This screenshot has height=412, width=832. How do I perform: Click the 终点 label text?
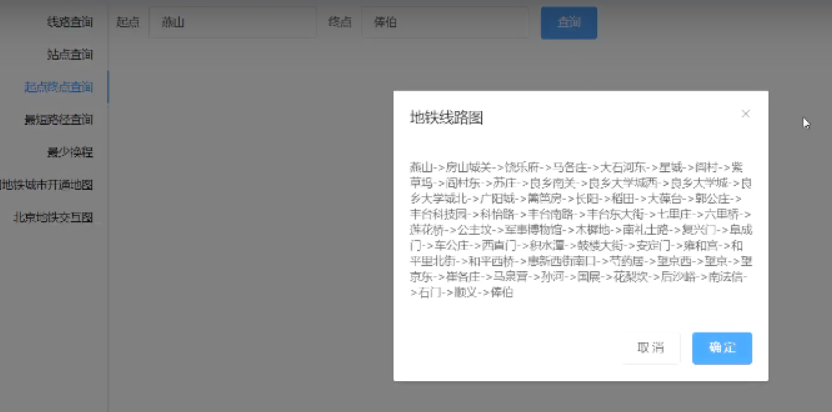pyautogui.click(x=340, y=22)
